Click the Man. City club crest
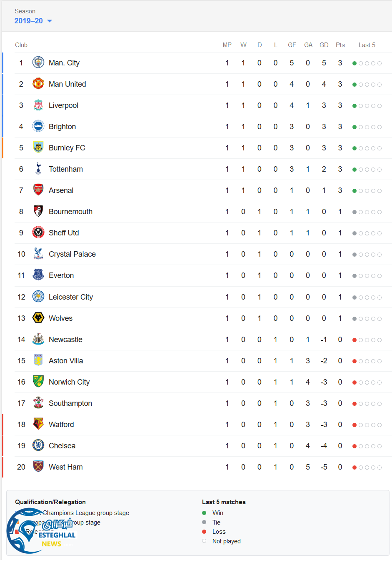Screen dimensions: 392x565 [38, 62]
